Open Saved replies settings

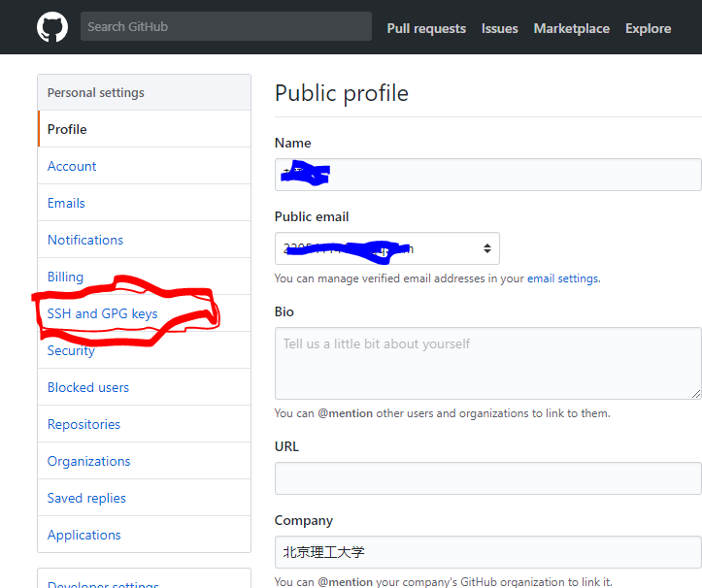[86, 498]
